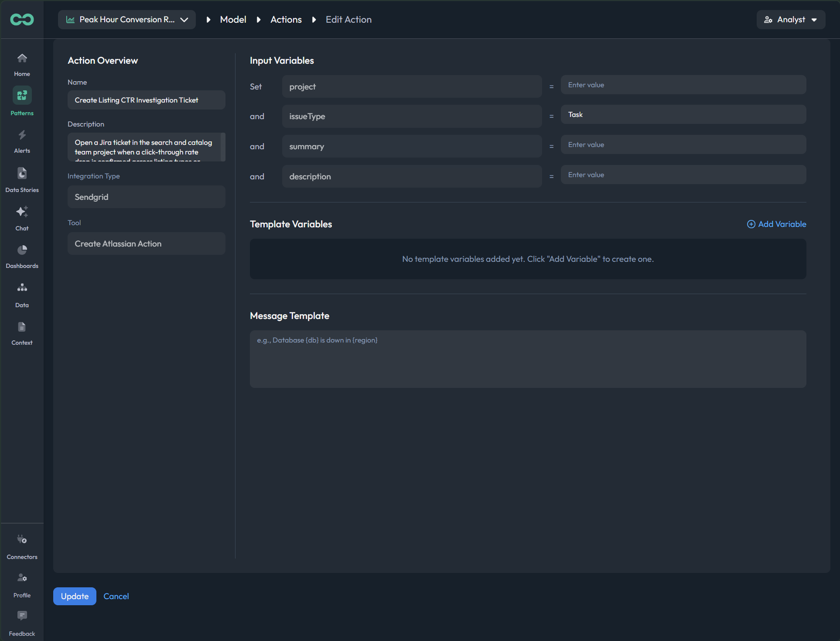The height and width of the screenshot is (641, 840).
Task: Expand the Peak Hour Conversion model dropdown
Action: tap(126, 20)
